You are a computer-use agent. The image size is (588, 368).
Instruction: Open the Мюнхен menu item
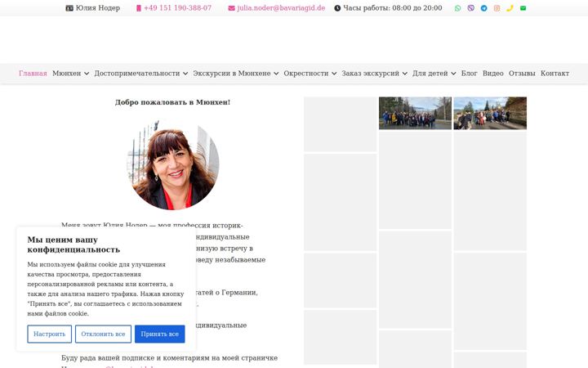tap(66, 74)
